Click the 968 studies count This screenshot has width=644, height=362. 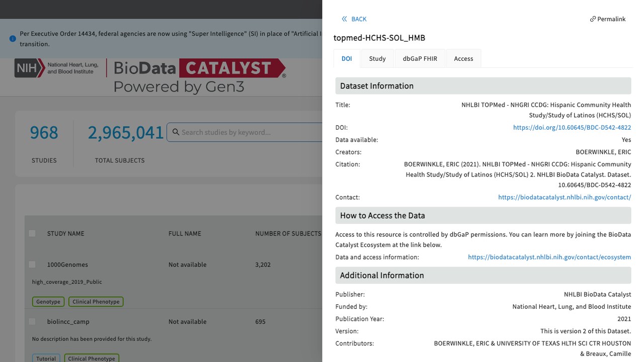[44, 133]
